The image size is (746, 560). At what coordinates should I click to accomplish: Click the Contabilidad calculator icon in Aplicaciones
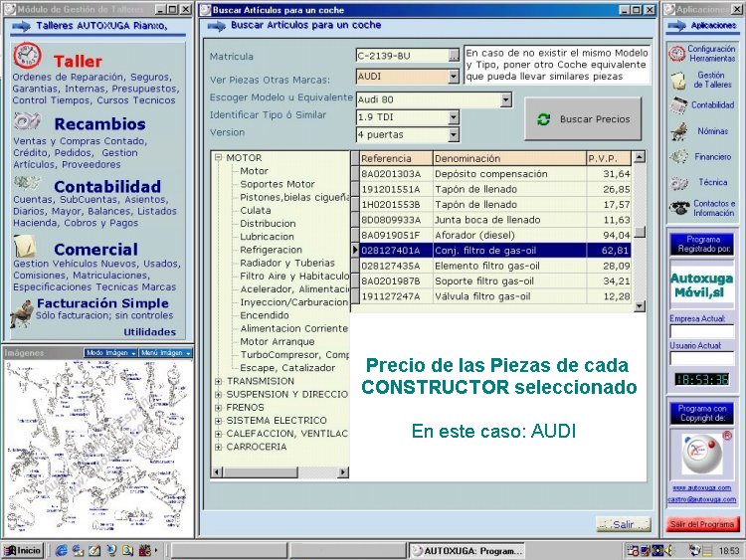(679, 105)
